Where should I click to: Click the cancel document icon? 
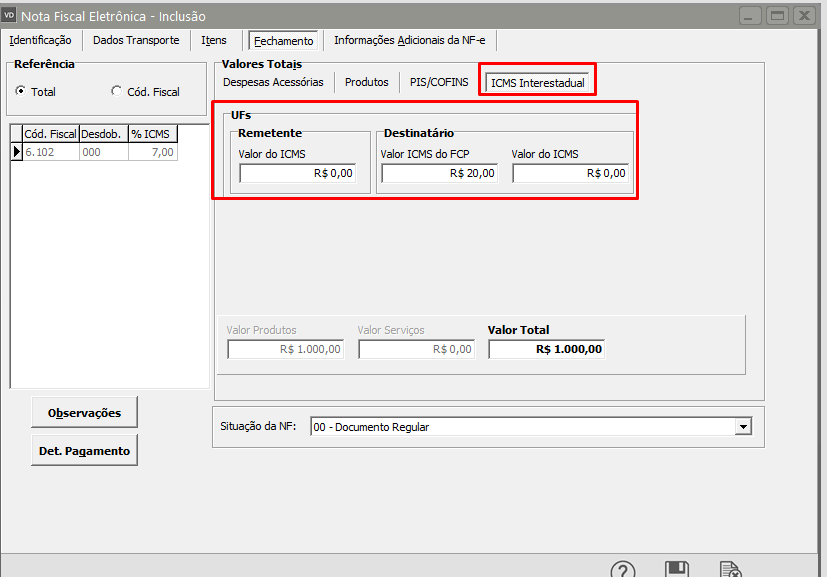coord(731,570)
